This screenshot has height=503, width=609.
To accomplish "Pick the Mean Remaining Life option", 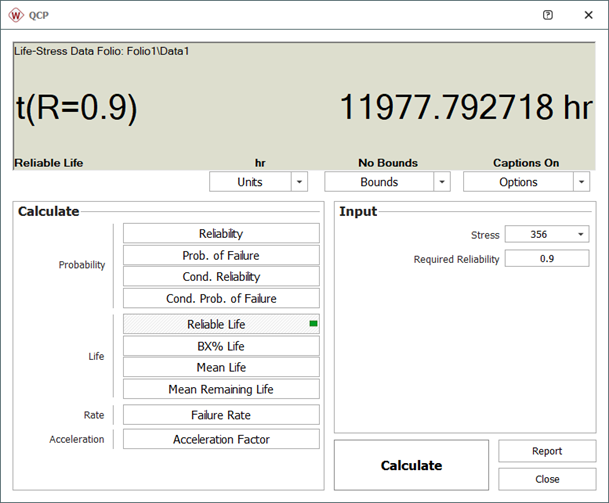I will pyautogui.click(x=221, y=389).
